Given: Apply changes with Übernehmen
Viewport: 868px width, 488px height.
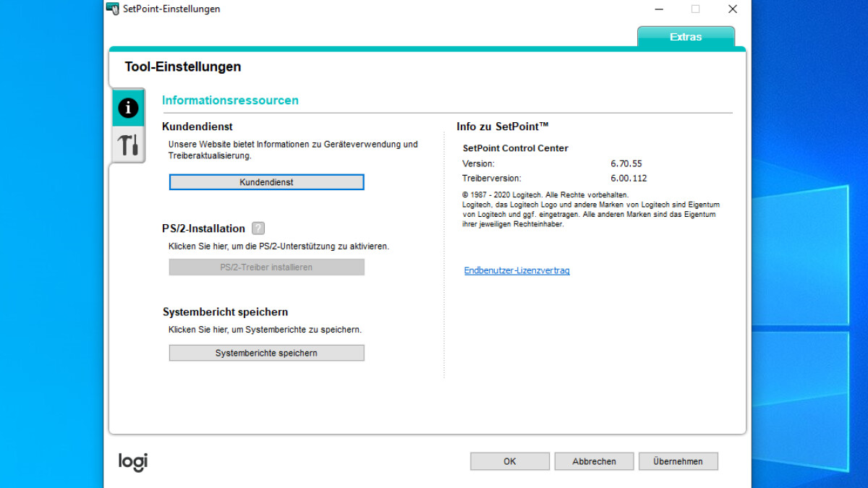Looking at the screenshot, I should tap(678, 461).
